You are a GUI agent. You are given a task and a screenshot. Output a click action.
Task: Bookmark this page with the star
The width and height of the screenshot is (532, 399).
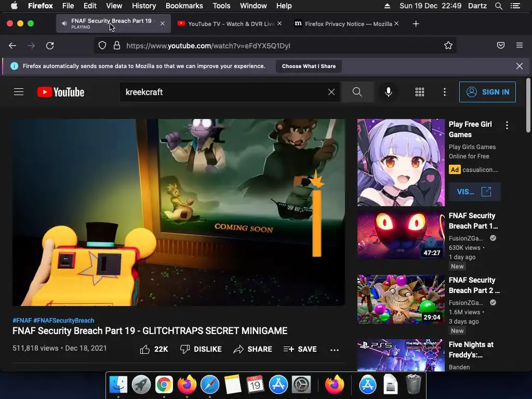point(448,46)
